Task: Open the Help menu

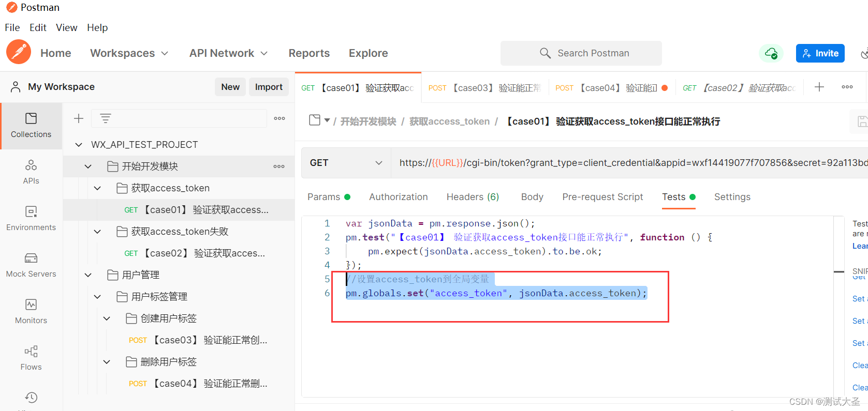Action: click(97, 27)
